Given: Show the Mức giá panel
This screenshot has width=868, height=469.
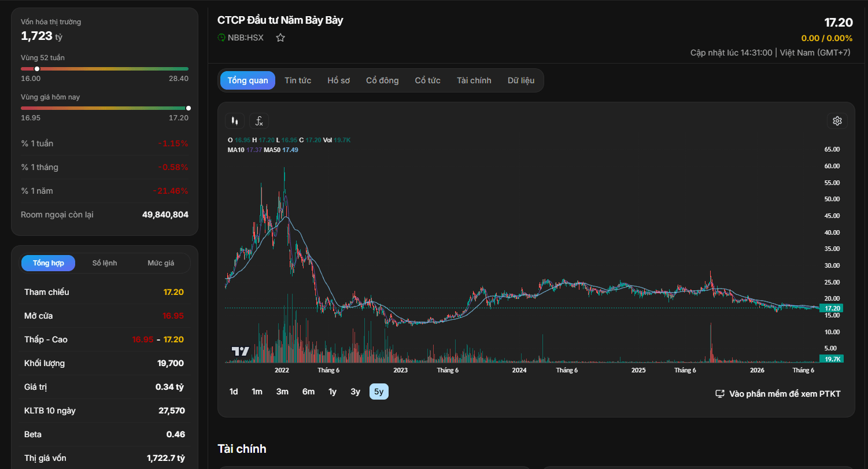Looking at the screenshot, I should pyautogui.click(x=161, y=263).
